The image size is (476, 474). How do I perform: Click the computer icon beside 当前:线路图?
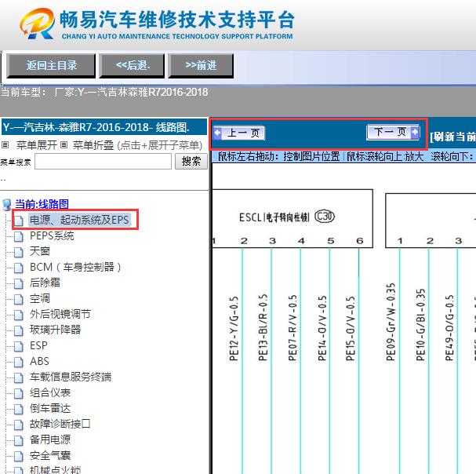tap(7, 205)
